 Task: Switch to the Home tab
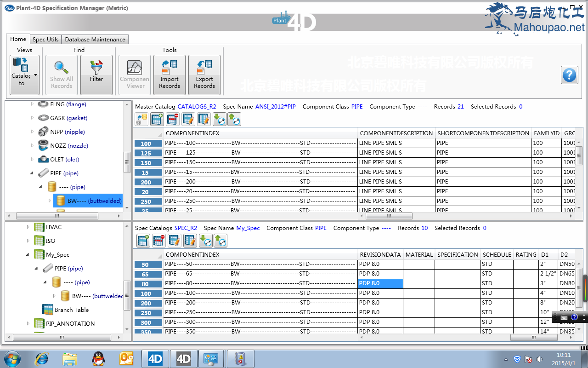tap(18, 39)
